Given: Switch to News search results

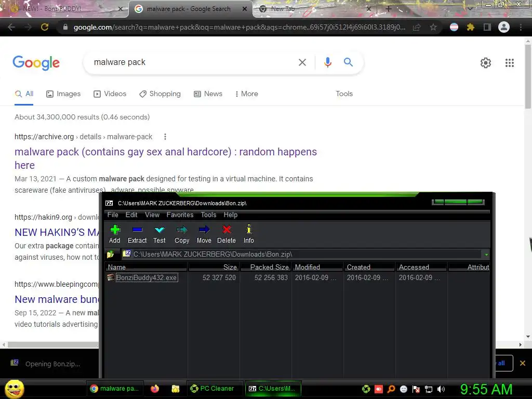Looking at the screenshot, I should [208, 94].
